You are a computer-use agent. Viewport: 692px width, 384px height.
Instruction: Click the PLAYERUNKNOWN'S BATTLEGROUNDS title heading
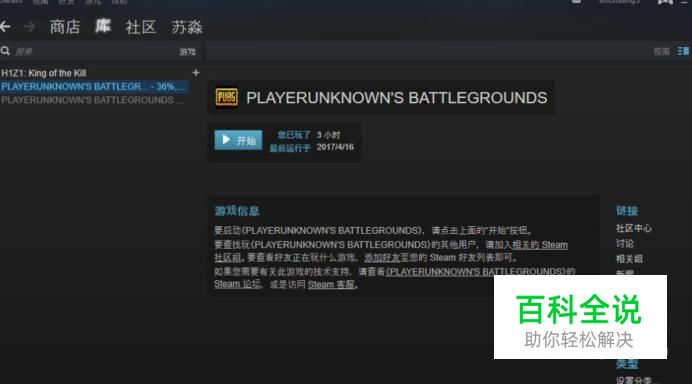(x=396, y=98)
